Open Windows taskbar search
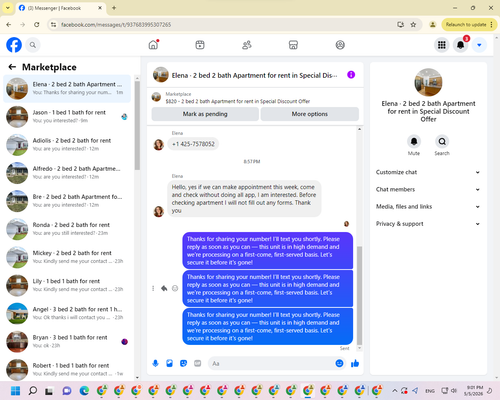 point(32,390)
